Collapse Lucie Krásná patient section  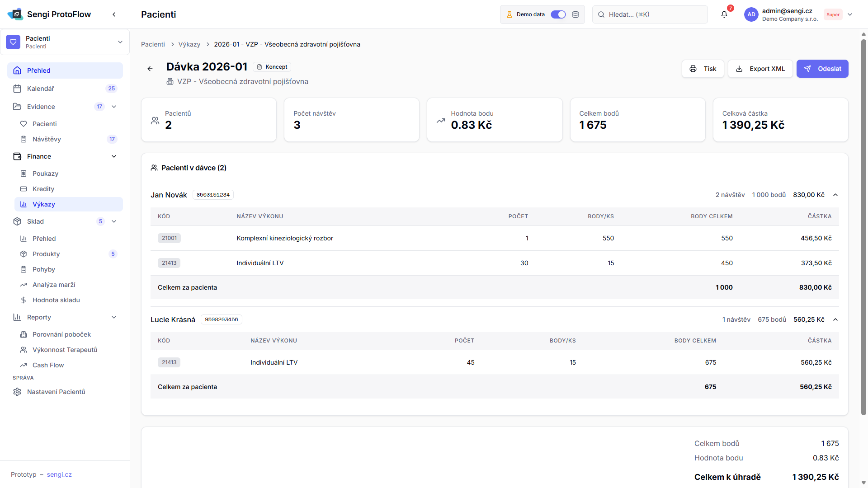835,319
